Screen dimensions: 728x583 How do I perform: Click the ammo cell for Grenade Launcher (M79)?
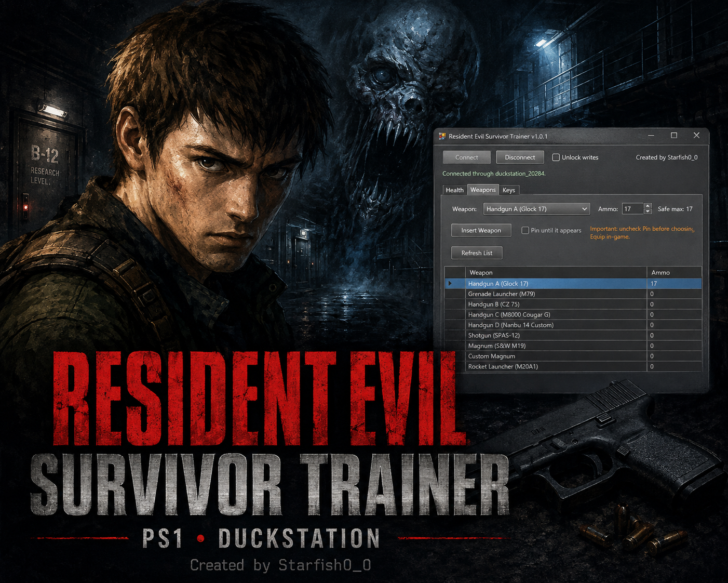(x=674, y=294)
